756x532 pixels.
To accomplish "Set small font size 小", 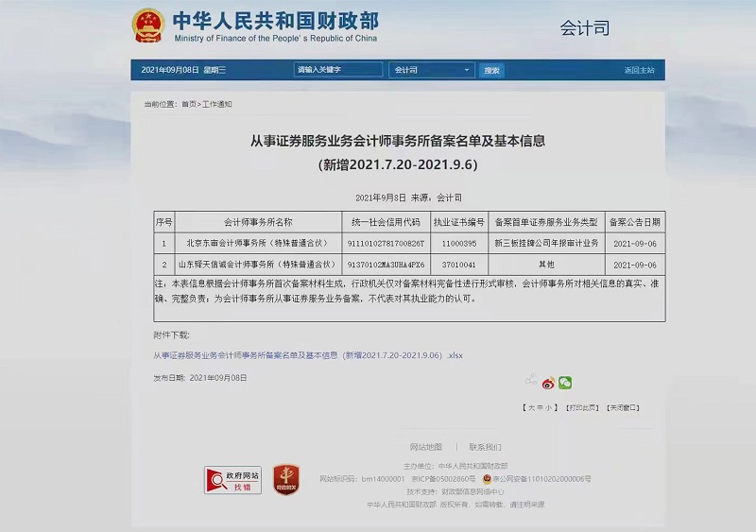I will pos(549,408).
